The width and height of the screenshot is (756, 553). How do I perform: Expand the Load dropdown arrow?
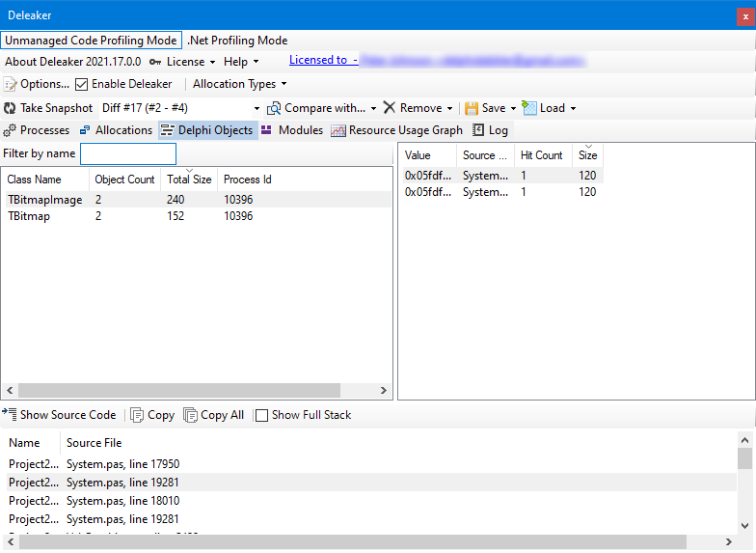point(573,108)
